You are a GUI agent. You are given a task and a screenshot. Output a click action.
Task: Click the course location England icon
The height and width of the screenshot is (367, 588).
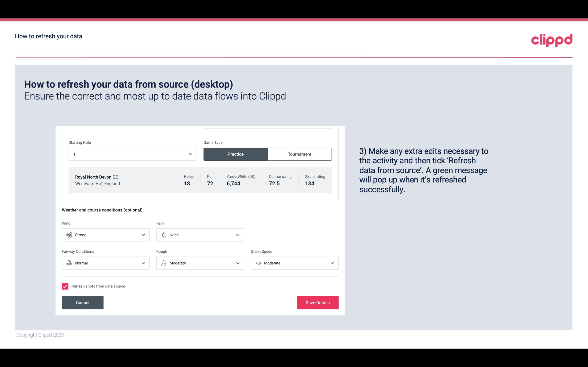[x=97, y=183]
